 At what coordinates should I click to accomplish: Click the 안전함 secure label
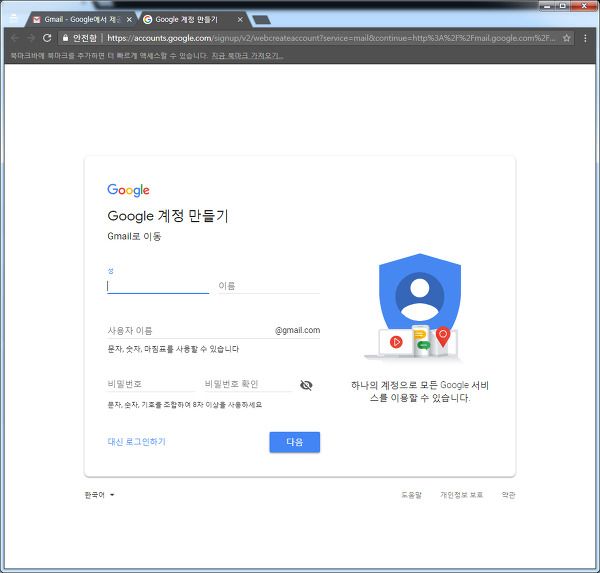[x=85, y=38]
